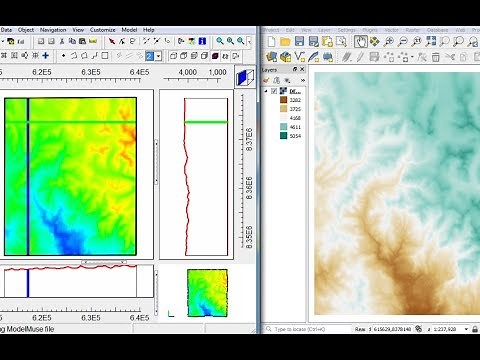Open the Model menu in ModelMuse

[129, 30]
